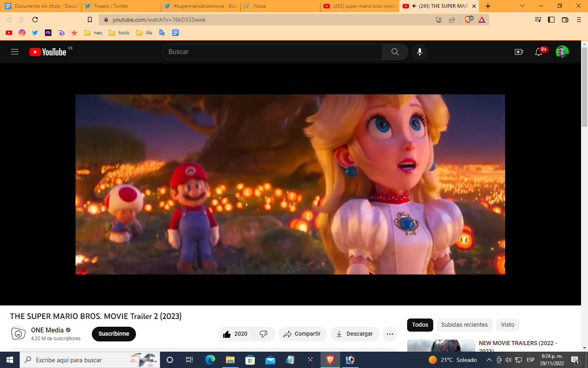Dislike the video with thumbs down
588x368 pixels.
(264, 334)
